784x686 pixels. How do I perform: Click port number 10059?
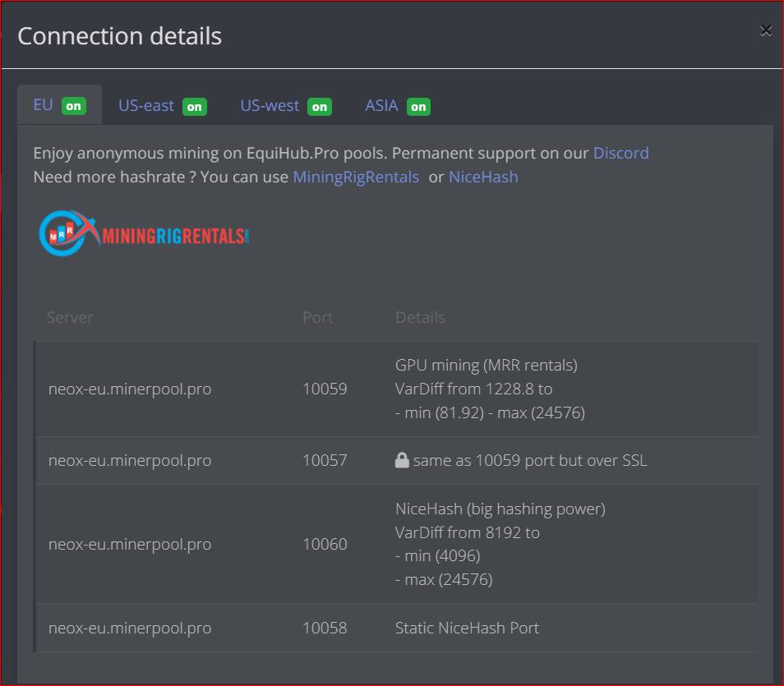(325, 389)
